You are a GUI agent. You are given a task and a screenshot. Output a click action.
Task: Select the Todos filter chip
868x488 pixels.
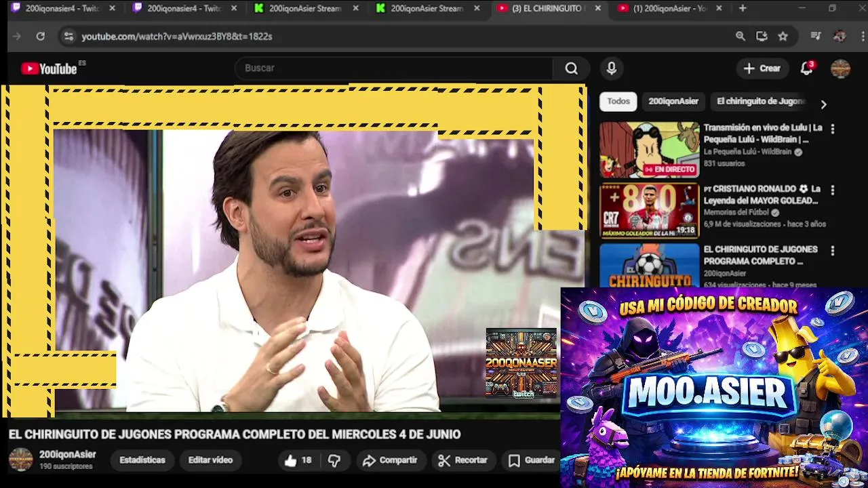coord(618,102)
